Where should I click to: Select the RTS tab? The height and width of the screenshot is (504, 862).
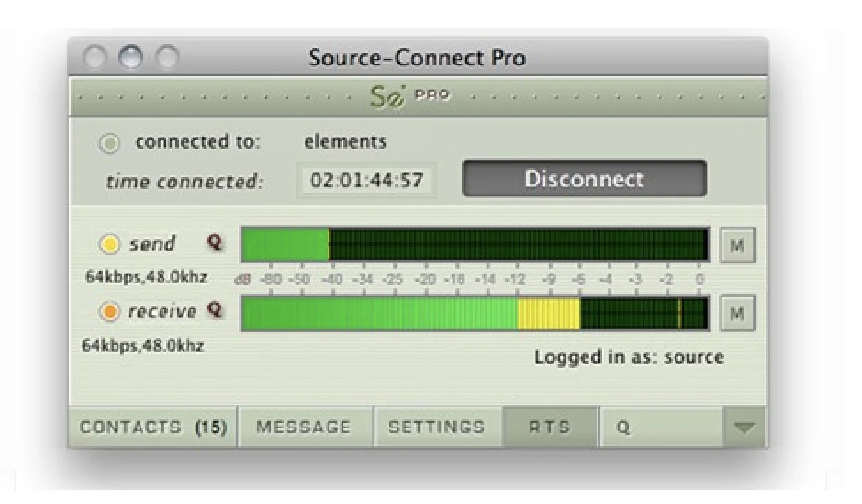[x=550, y=427]
